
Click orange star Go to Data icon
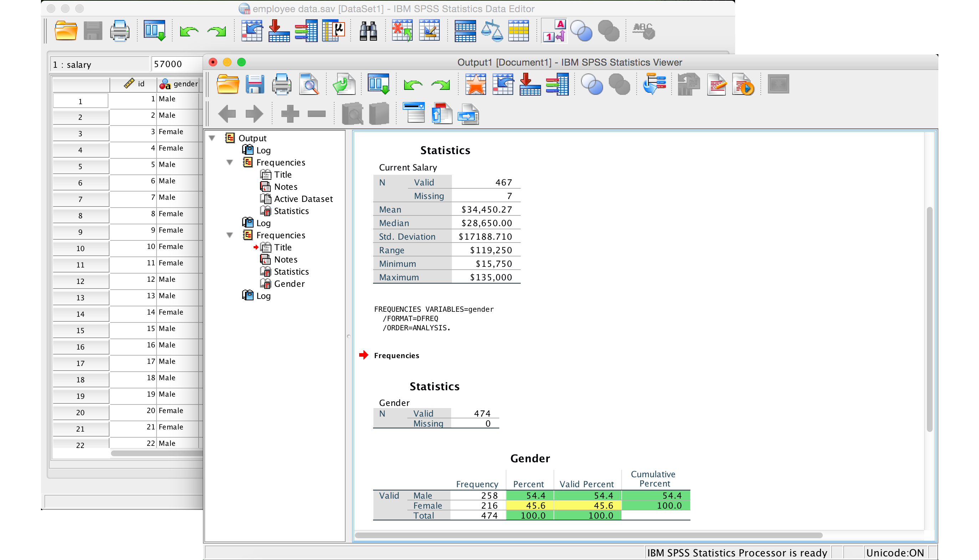pos(476,84)
